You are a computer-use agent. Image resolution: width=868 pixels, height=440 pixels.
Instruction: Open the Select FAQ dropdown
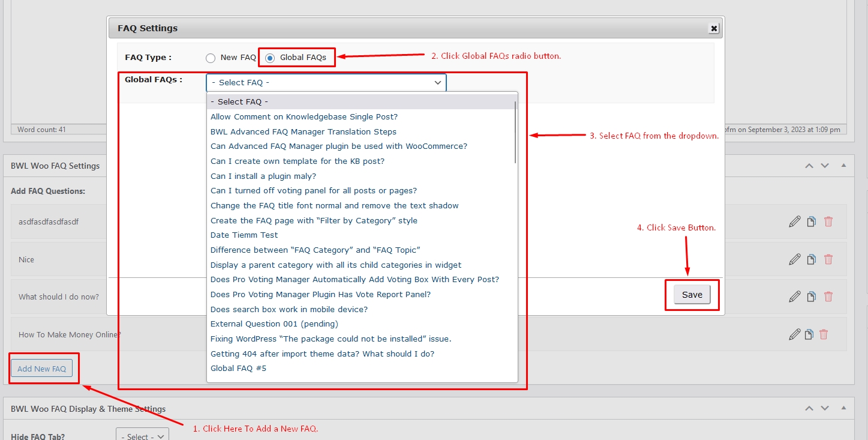[326, 82]
